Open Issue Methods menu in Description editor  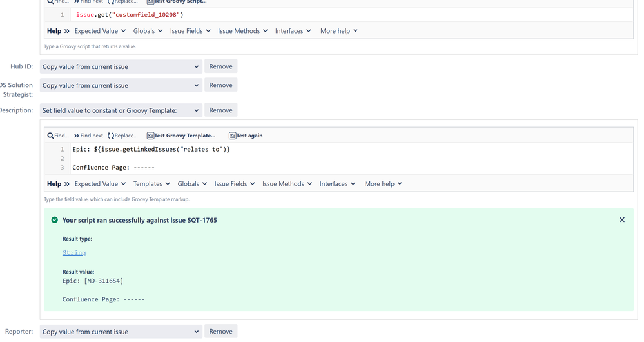pos(287,184)
